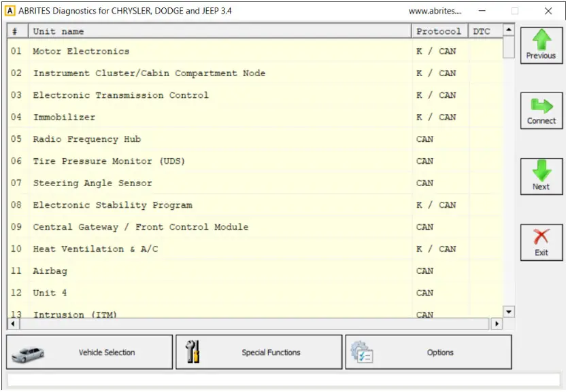Click the Protocol column header
Image resolution: width=568 pixels, height=392 pixels.
point(439,31)
